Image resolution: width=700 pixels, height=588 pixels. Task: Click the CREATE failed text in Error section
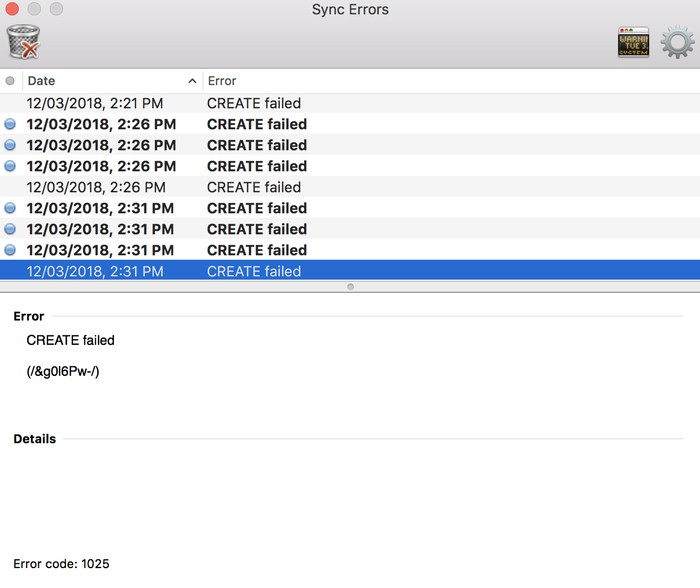[71, 340]
